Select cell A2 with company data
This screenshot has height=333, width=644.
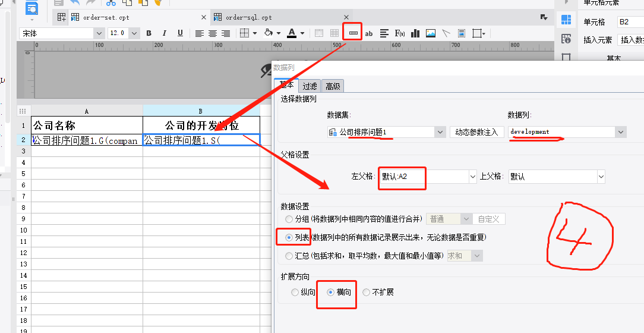coord(87,140)
